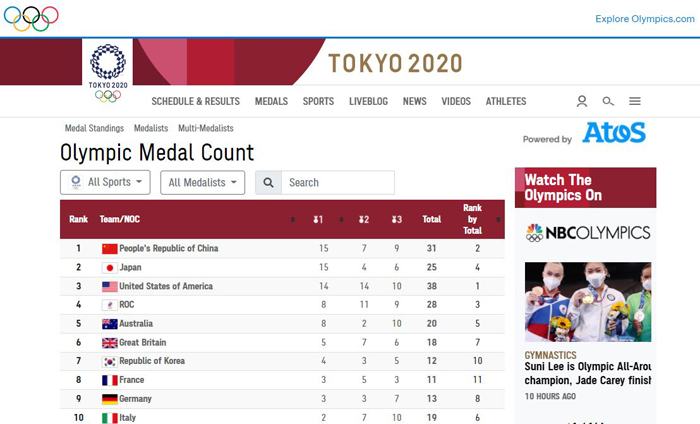Screen dimensions: 700x424
Task: Open the United States of America team row
Action: (x=282, y=286)
